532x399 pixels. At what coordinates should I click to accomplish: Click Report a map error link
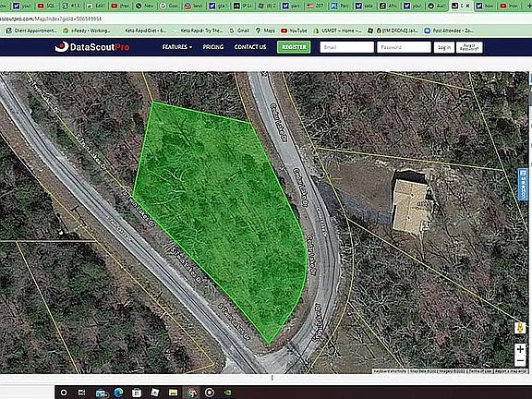(511, 371)
